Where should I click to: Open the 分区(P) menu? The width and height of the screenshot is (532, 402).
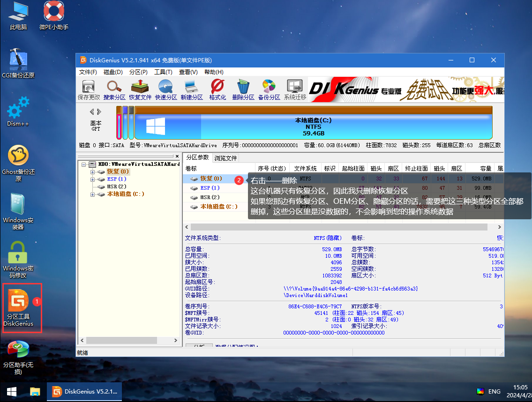(x=138, y=72)
